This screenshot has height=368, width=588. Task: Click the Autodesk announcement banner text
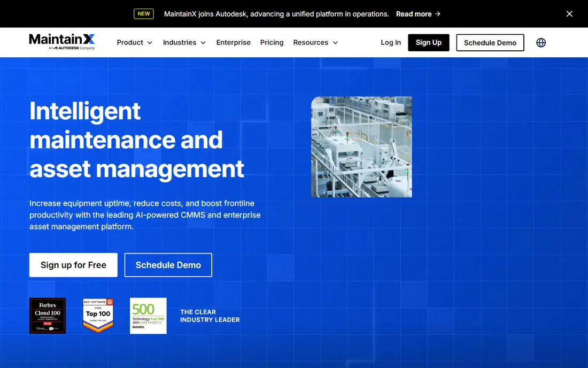[x=276, y=14]
